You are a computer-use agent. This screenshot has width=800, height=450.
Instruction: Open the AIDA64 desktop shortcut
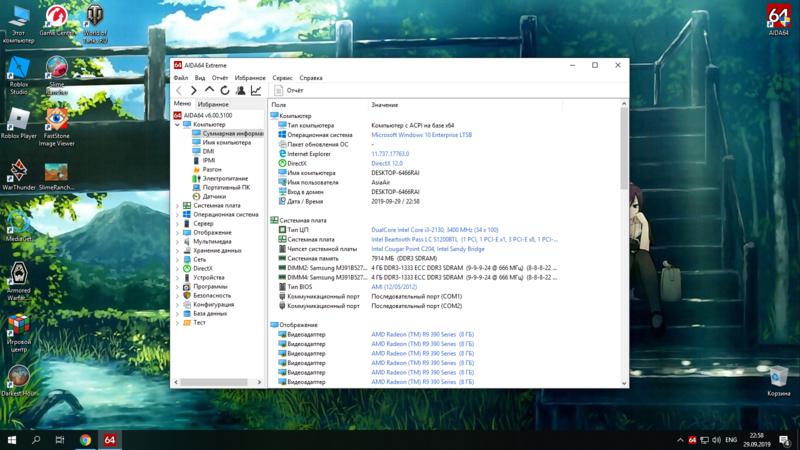point(778,20)
